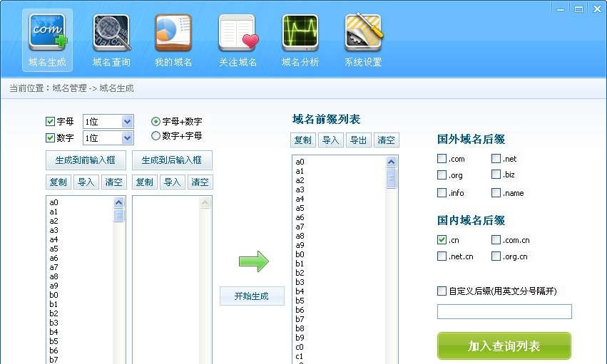Click the green 加入查询列表 button

point(504,346)
